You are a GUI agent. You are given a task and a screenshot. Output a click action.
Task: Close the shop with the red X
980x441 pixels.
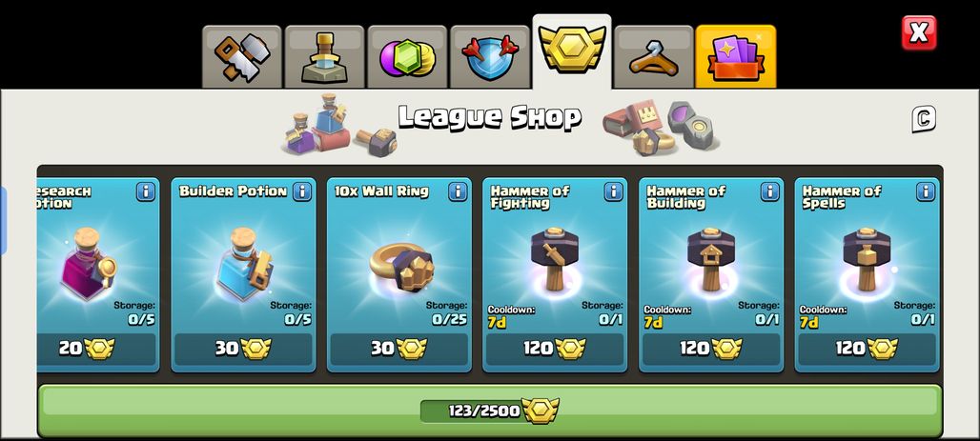coord(919,32)
